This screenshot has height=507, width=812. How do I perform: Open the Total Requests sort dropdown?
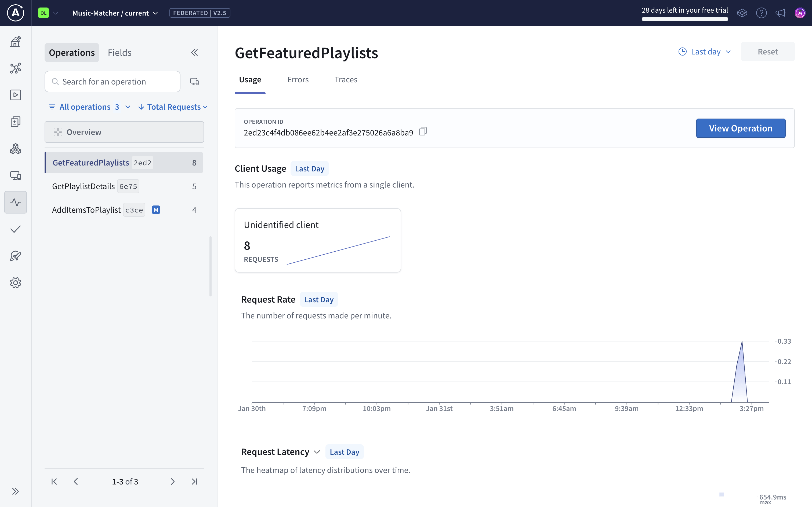coord(173,107)
